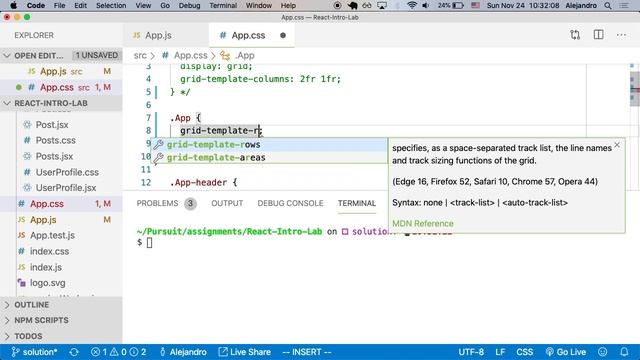Click the Wi-Fi icon in the menu bar

pos(412,6)
